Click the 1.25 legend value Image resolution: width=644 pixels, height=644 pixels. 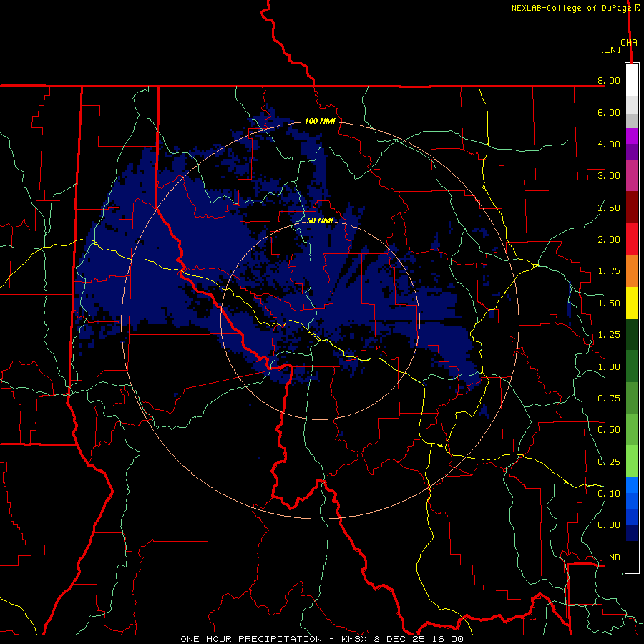click(x=609, y=335)
